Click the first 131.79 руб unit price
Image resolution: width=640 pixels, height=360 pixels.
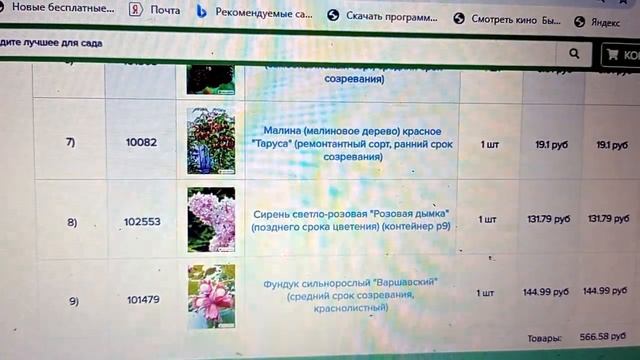click(549, 219)
